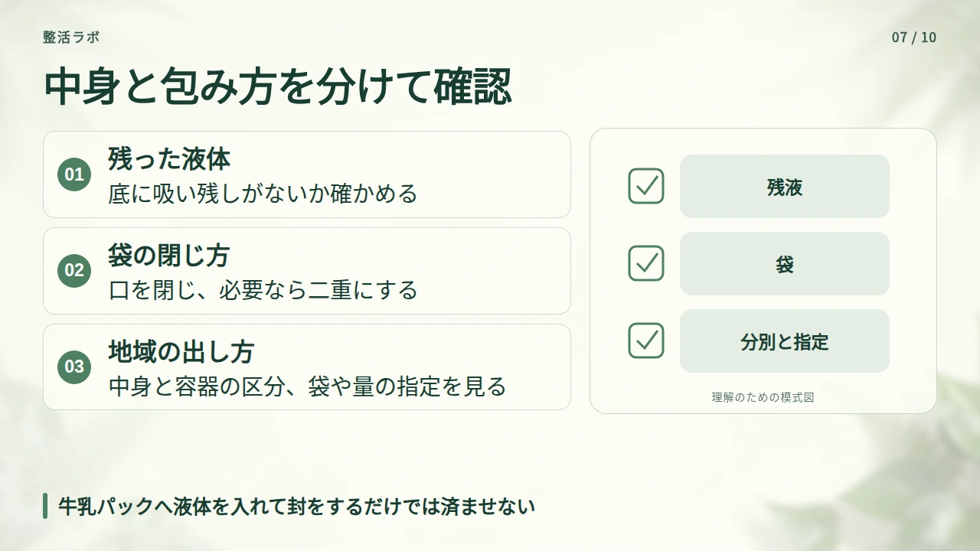This screenshot has height=551, width=980.
Task: Toggle the checkbox next to 分別と指定
Action: [646, 341]
